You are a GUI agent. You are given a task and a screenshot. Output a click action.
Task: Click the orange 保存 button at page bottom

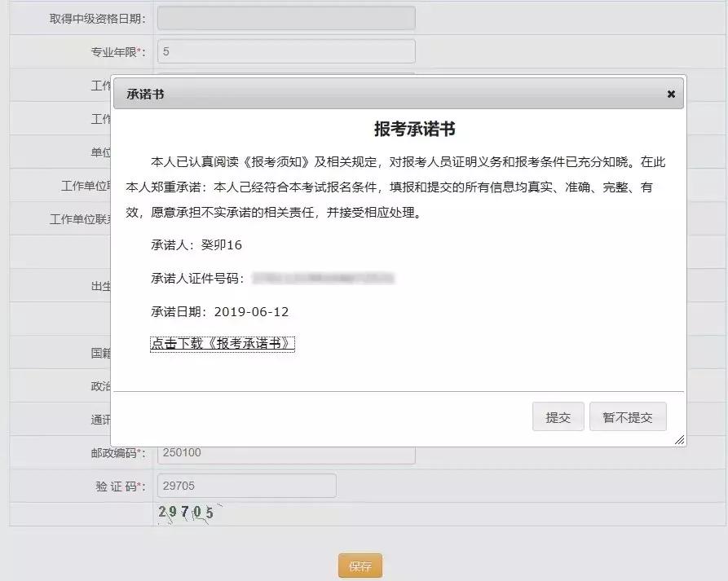360,565
